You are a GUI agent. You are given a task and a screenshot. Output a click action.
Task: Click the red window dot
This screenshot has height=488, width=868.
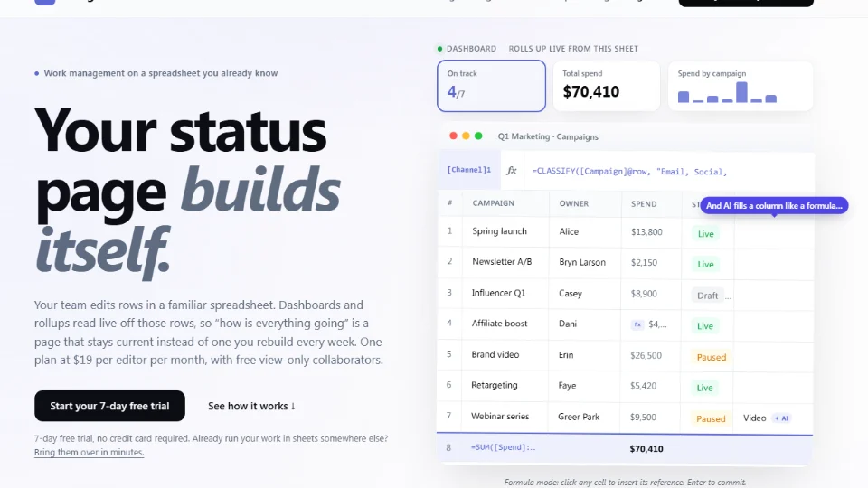tap(453, 136)
